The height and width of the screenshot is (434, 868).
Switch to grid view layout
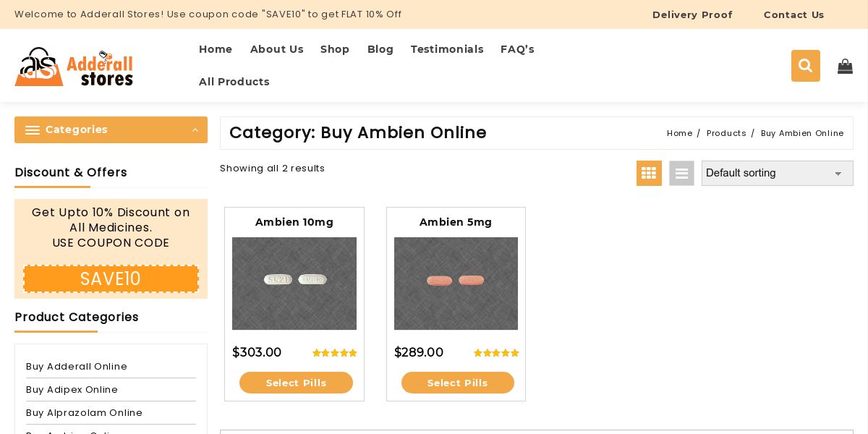649,174
